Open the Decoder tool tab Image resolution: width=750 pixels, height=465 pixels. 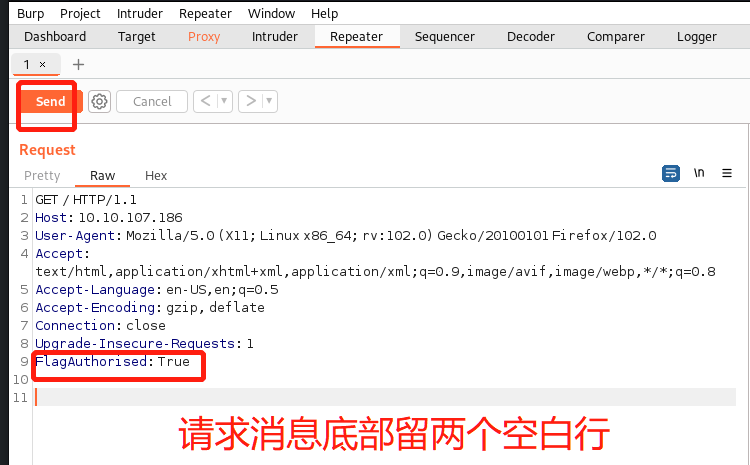click(530, 36)
